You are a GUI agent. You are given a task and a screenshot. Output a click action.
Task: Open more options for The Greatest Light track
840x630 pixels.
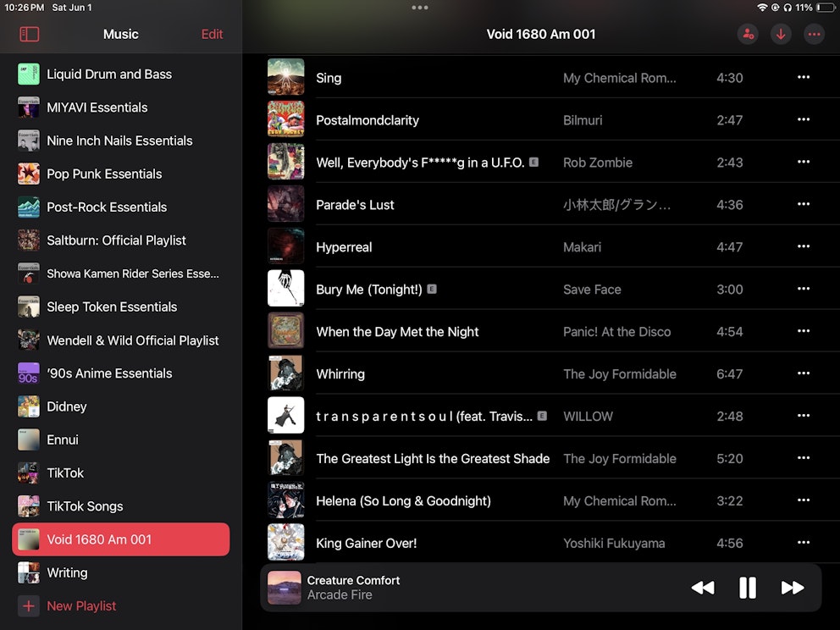[803, 458]
